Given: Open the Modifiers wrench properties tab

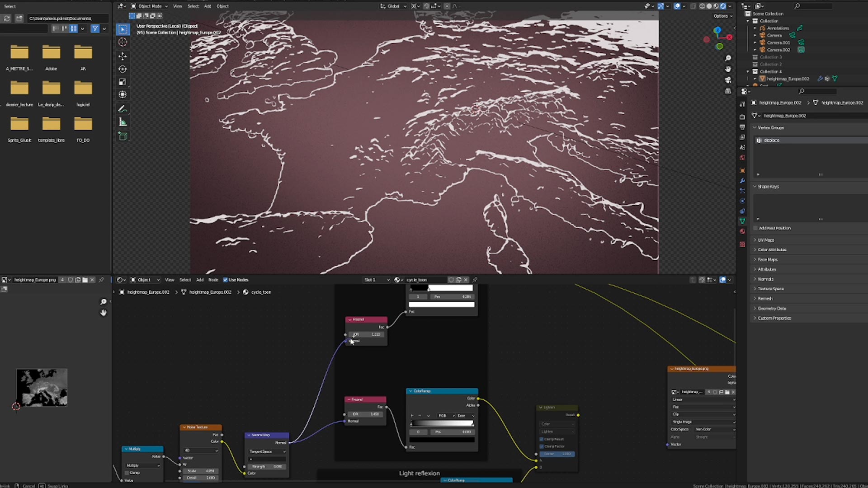Looking at the screenshot, I should pos(742,181).
